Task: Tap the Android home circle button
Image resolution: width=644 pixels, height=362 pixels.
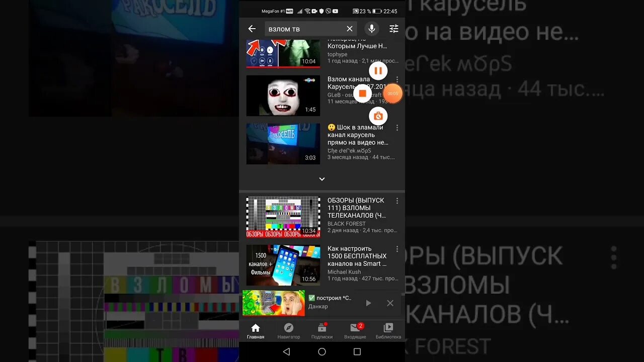Action: (x=322, y=351)
